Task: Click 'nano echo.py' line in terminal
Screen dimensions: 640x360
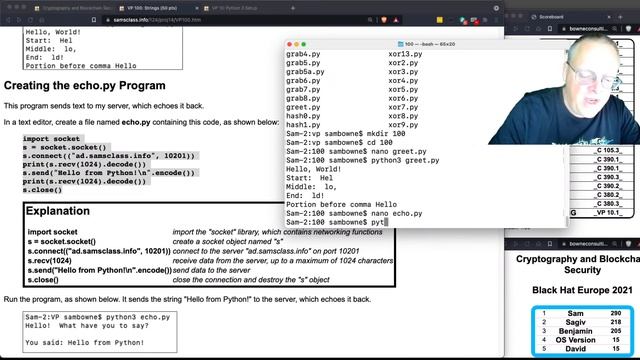Action: 354,213
